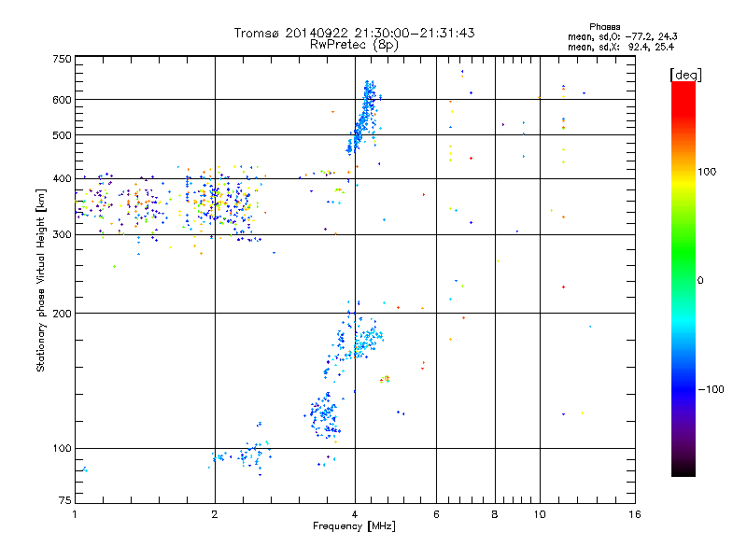Click the x-axis label '6'

[436, 514]
